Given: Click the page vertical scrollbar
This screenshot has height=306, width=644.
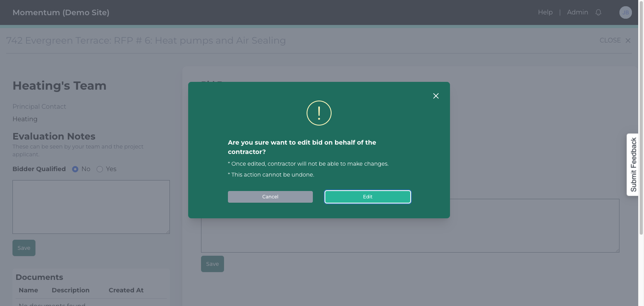Looking at the screenshot, I should tap(641, 117).
